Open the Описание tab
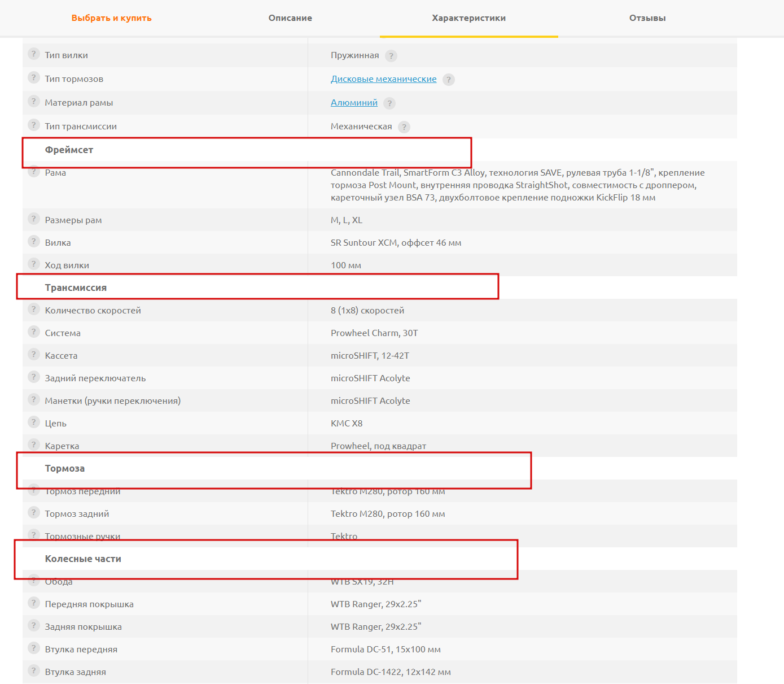The height and width of the screenshot is (684, 784). coord(290,18)
